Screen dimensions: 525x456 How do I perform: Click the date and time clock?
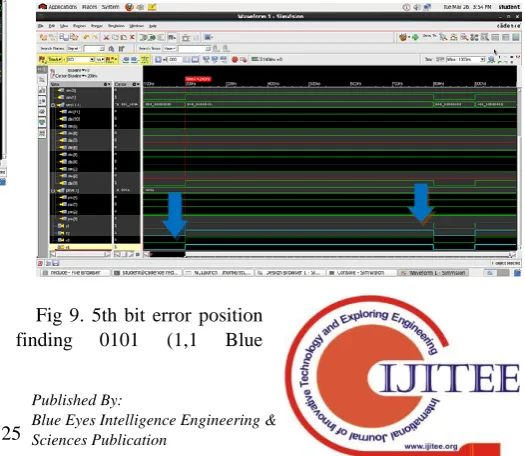click(467, 7)
